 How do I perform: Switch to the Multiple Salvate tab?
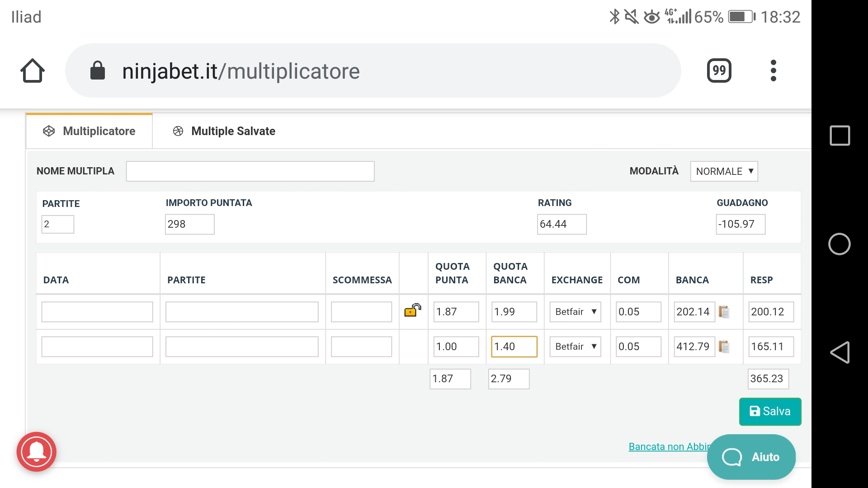coord(233,131)
